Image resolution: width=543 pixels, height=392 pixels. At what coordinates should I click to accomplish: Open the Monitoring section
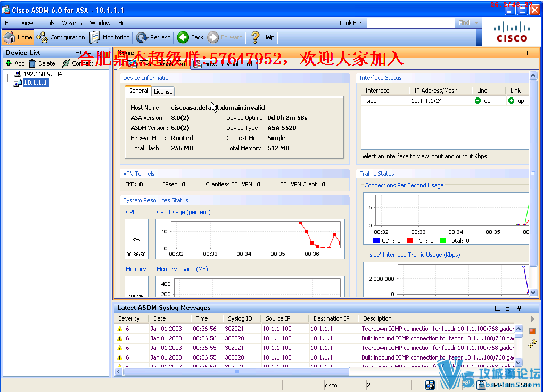pyautogui.click(x=110, y=37)
